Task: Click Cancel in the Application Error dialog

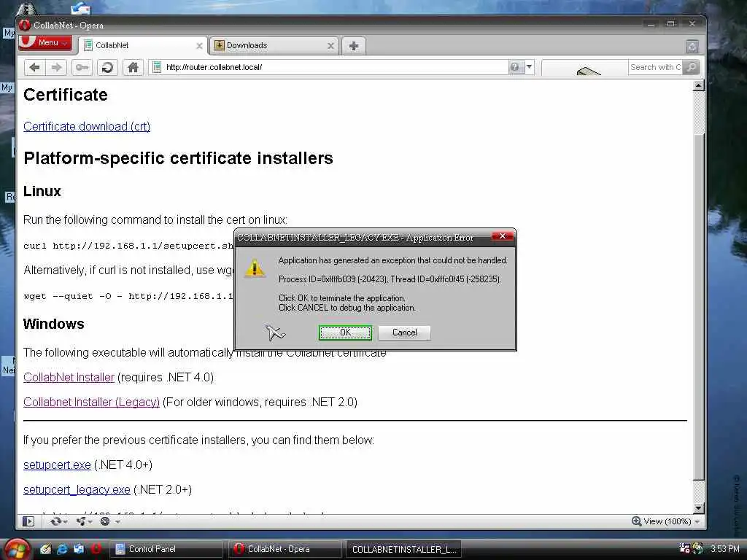Action: coord(404,332)
